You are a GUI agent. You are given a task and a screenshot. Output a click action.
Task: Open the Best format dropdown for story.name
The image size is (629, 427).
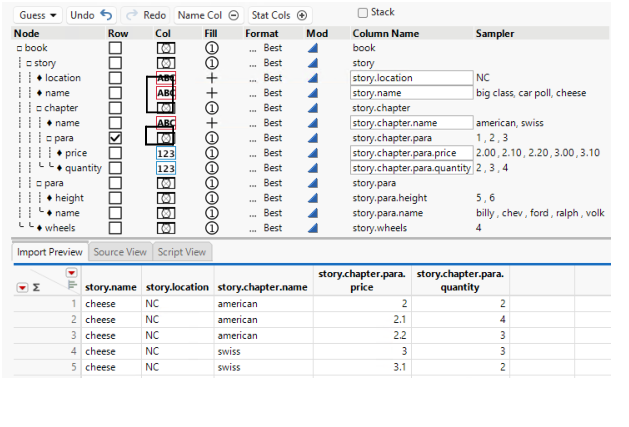273,93
